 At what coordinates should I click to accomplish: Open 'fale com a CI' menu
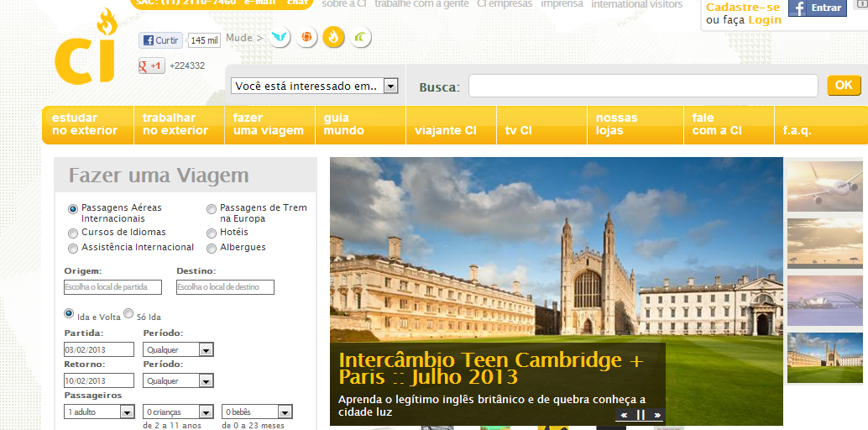729,124
